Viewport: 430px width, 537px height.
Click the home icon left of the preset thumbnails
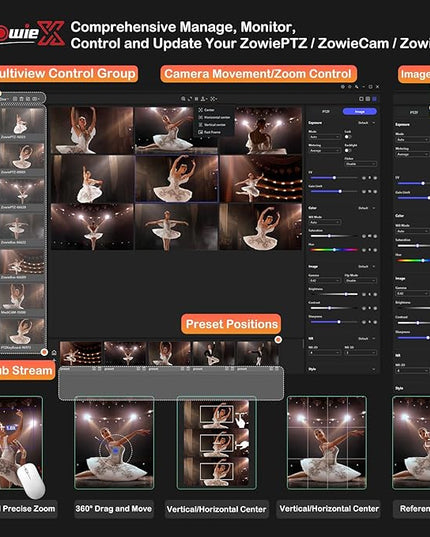[54, 352]
